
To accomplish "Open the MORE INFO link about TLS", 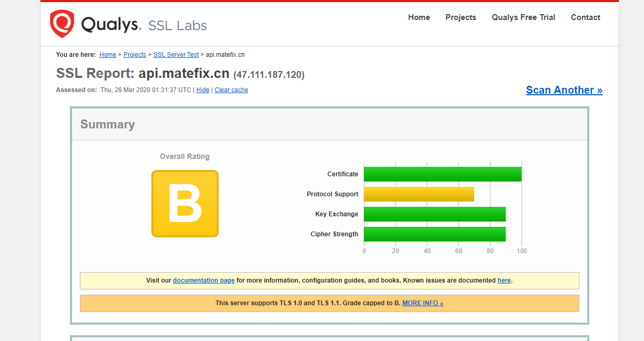I will point(423,303).
